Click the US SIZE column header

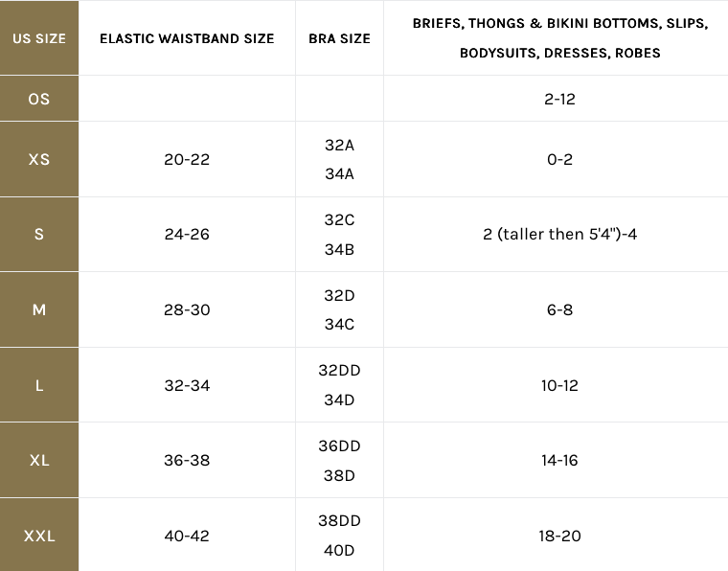point(39,38)
